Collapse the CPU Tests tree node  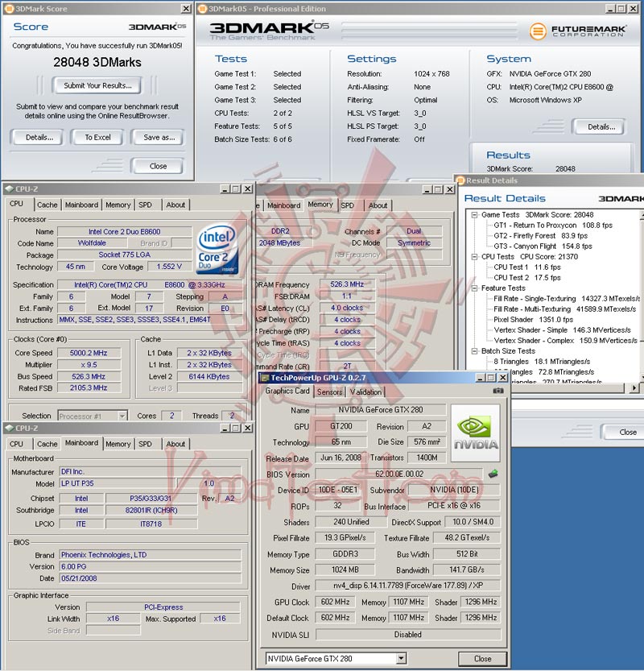click(x=474, y=257)
